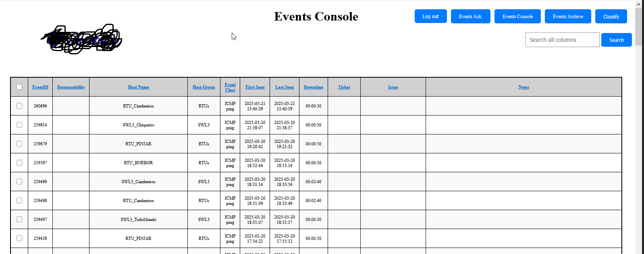Click the scribbled logo image
Viewport: 644px width, 254px height.
pos(83,39)
